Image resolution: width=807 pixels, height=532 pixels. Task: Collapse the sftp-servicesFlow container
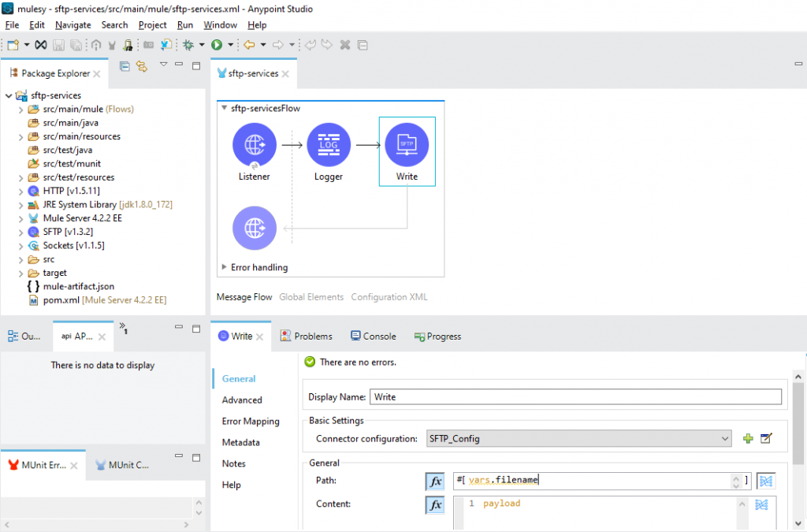[223, 108]
